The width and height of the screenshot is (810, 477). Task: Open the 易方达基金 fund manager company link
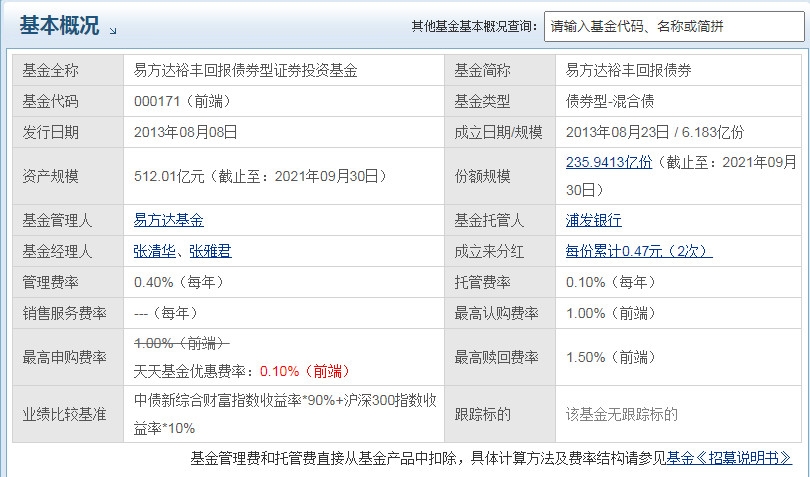pos(168,220)
